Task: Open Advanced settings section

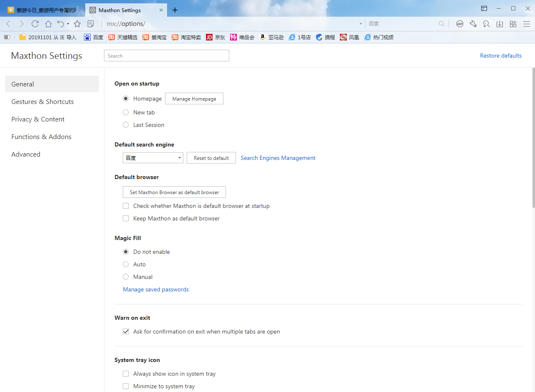Action: tap(52, 154)
